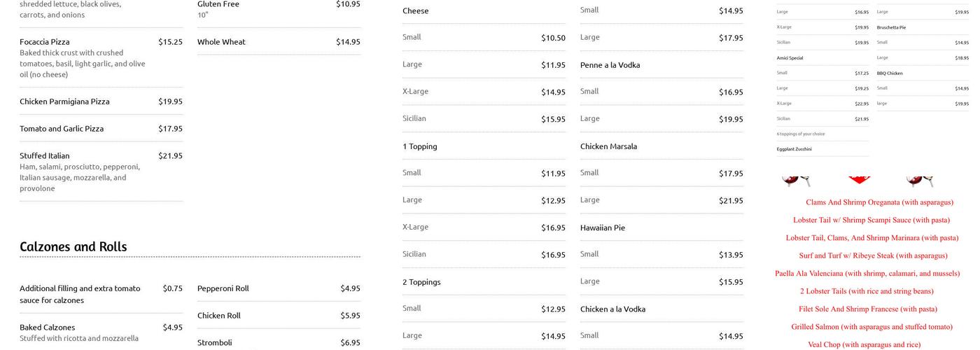Select the Stromboli item

(215, 343)
